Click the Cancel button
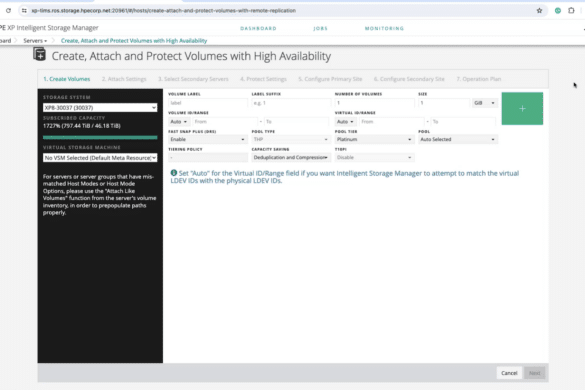This screenshot has height=390, width=585. point(509,373)
